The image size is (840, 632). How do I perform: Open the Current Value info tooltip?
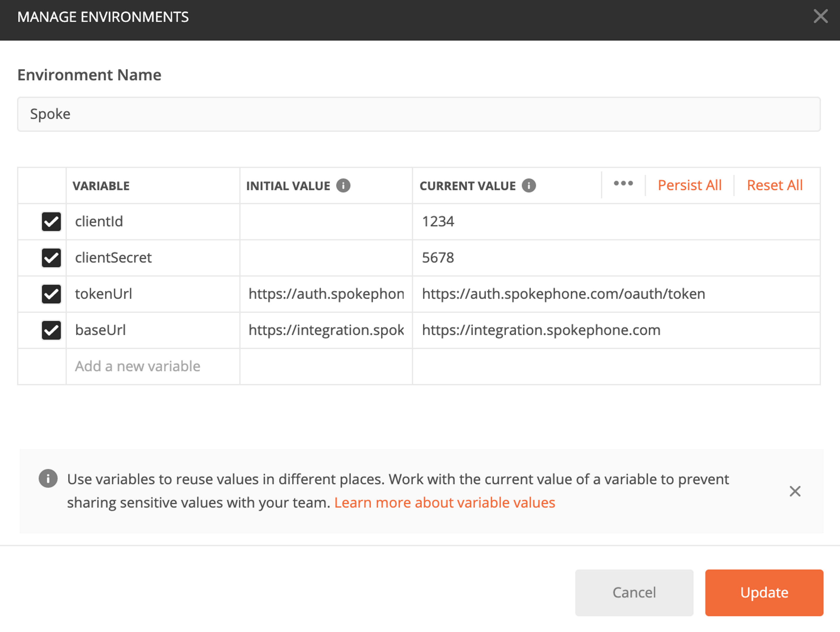[x=529, y=186]
